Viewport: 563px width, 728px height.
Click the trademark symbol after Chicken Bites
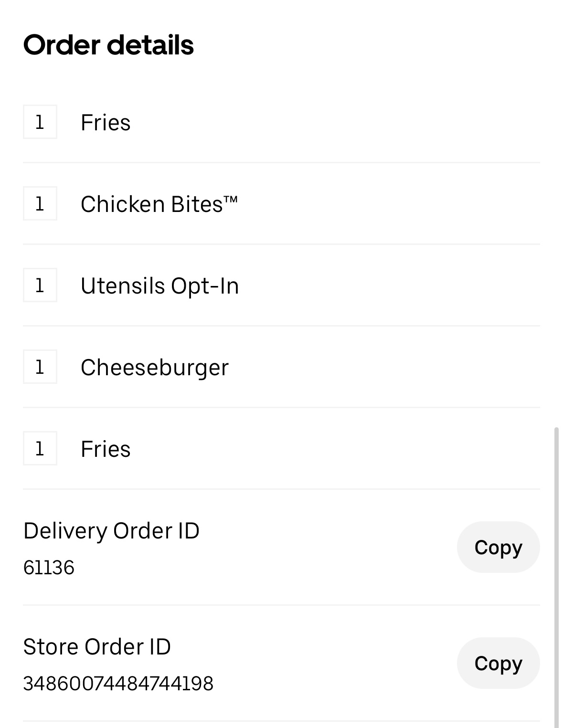point(231,200)
